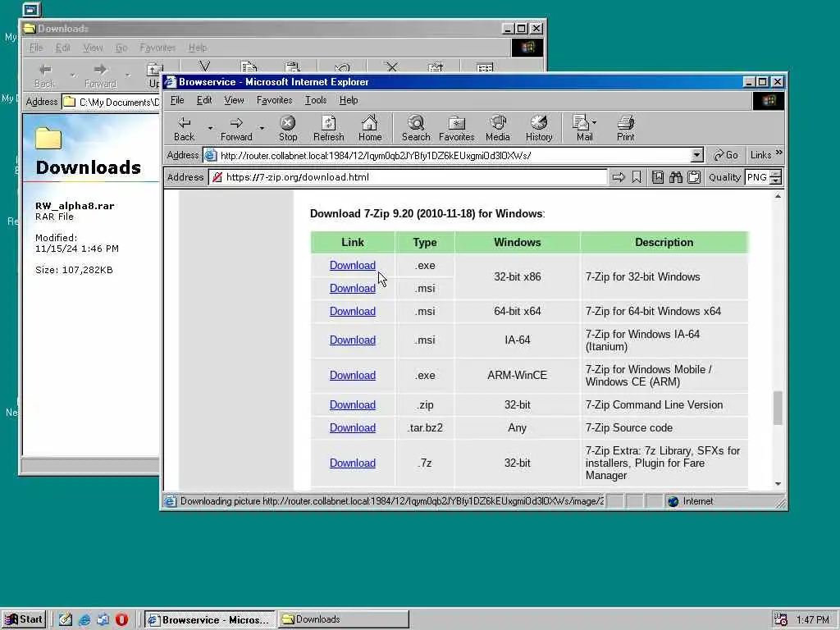Click the Back button in Internet Explorer

click(x=184, y=129)
